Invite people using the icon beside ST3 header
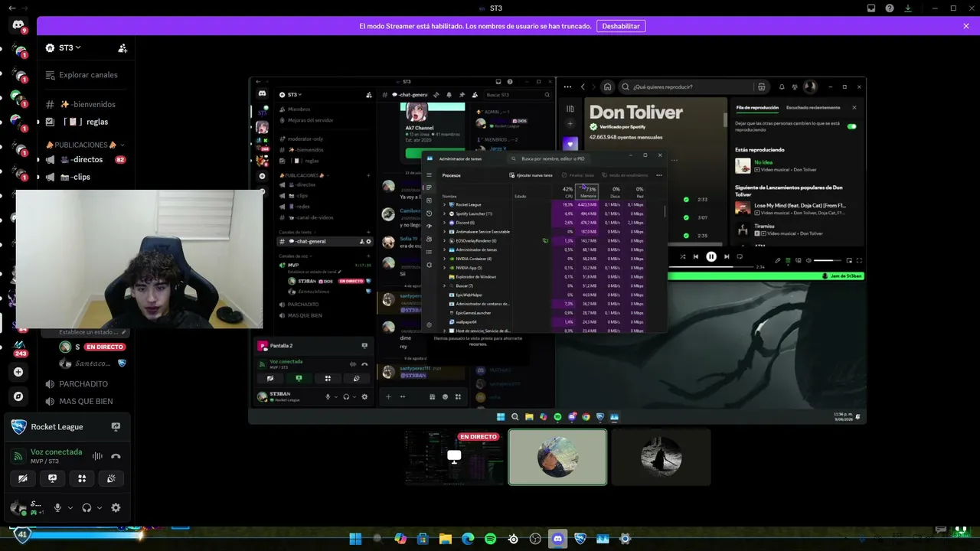This screenshot has width=980, height=551. [x=122, y=47]
